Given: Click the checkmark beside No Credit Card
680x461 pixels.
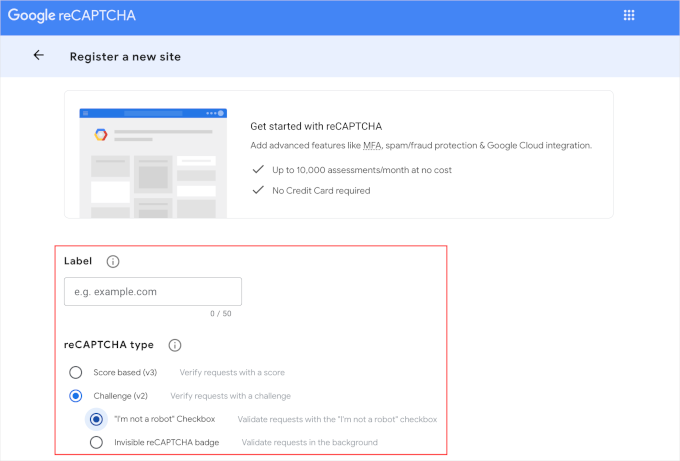Looking at the screenshot, I should pyautogui.click(x=258, y=190).
